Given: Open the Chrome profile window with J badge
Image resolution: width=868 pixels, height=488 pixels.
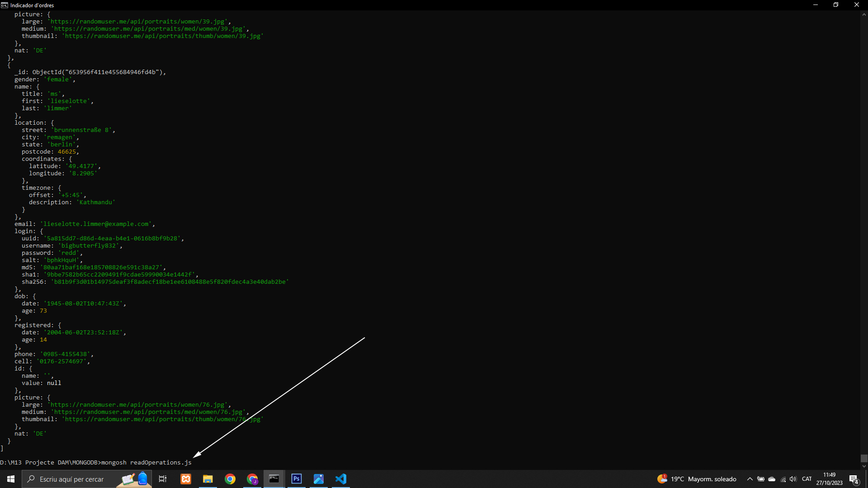Looking at the screenshot, I should [x=252, y=479].
